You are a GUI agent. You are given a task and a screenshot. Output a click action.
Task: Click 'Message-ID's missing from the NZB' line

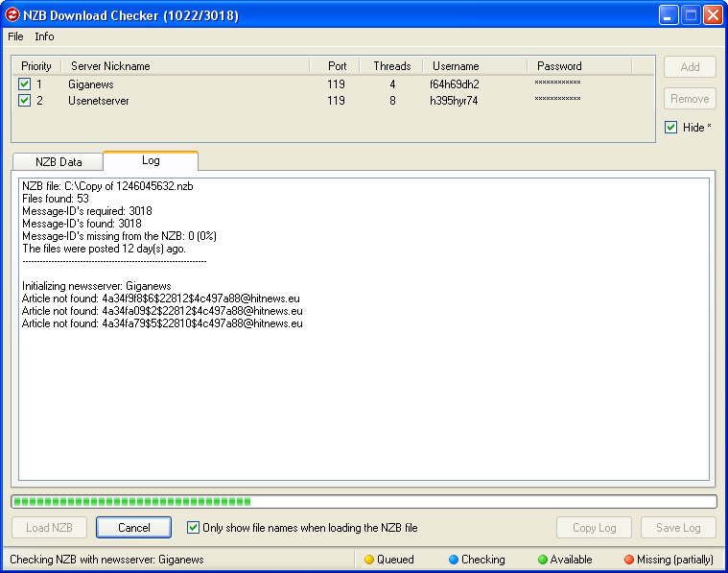click(x=119, y=236)
